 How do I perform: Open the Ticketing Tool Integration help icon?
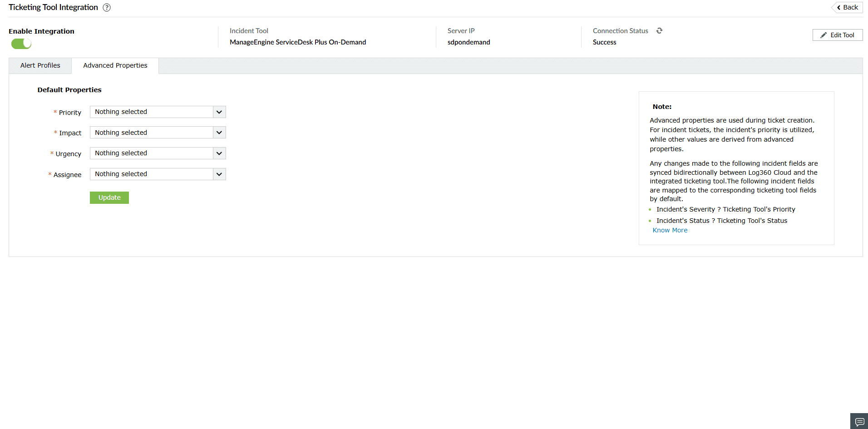(107, 7)
